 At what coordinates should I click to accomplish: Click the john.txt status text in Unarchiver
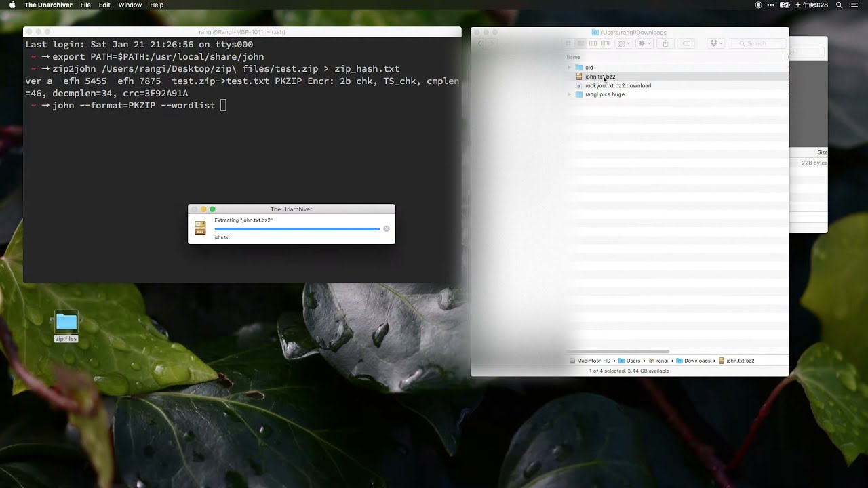tap(222, 237)
